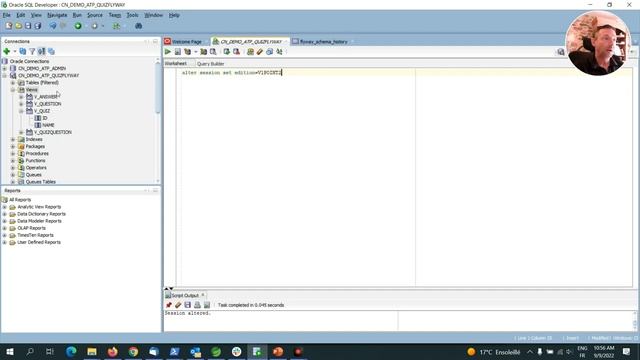The image size is (640, 360).
Task: Click the New file icon in main toolbar
Action: point(9,26)
